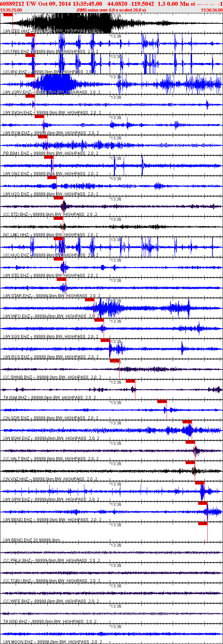Click the red pick marker on FRIS trace

point(30,35)
